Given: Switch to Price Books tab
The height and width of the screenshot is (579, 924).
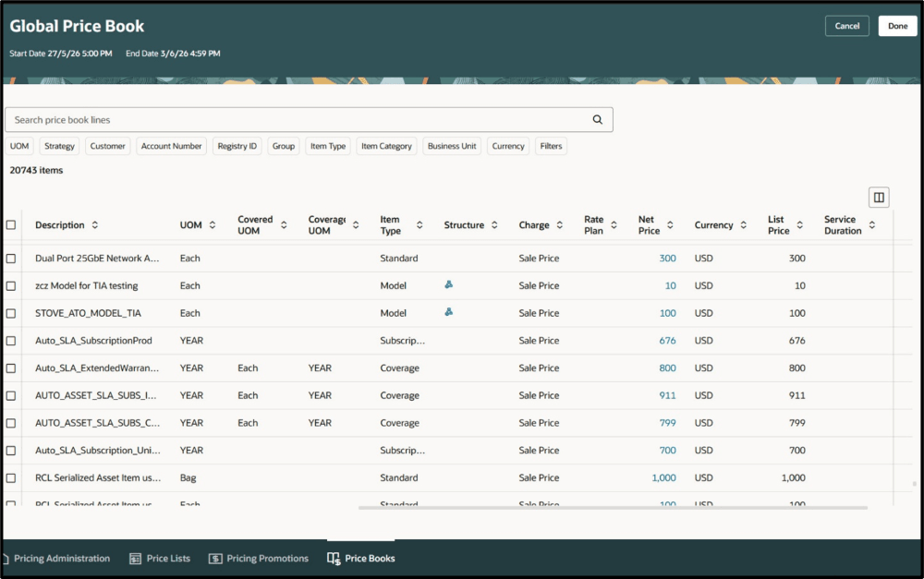Looking at the screenshot, I should click(361, 559).
